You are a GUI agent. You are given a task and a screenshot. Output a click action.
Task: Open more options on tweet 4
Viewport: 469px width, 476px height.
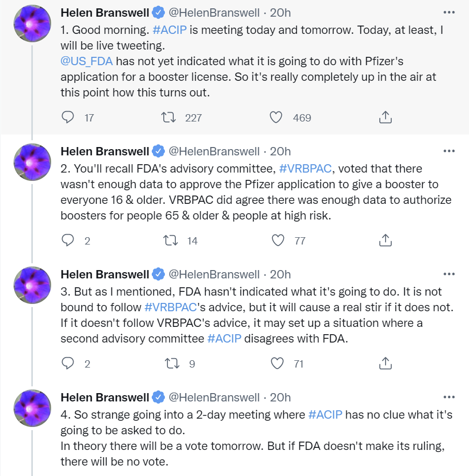click(449, 397)
